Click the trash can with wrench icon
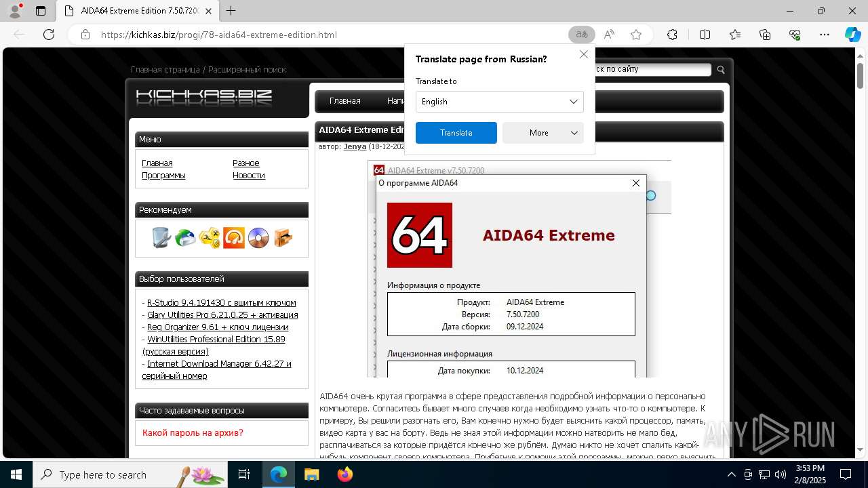Image resolution: width=868 pixels, height=488 pixels. [161, 238]
